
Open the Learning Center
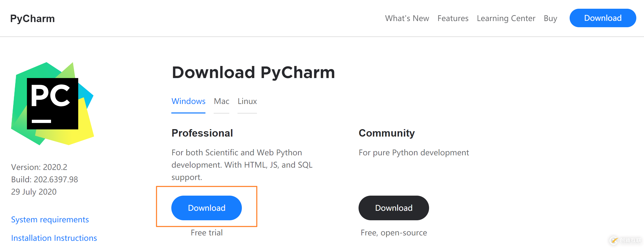pos(506,18)
